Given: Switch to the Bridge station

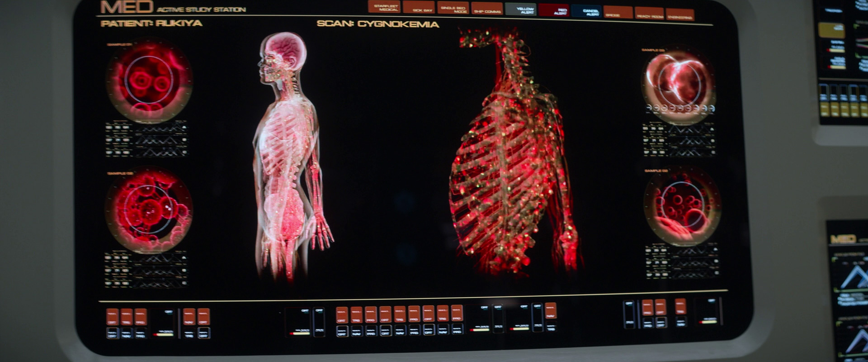Looking at the screenshot, I should coord(618,12).
